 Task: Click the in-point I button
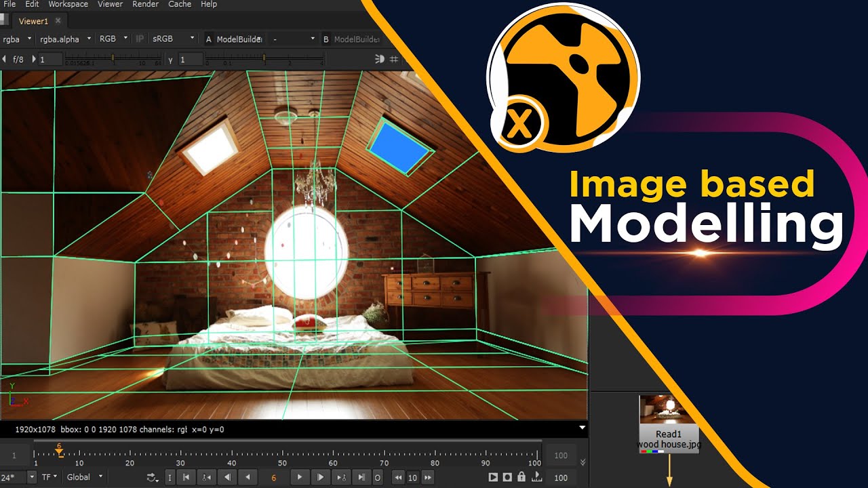(170, 477)
